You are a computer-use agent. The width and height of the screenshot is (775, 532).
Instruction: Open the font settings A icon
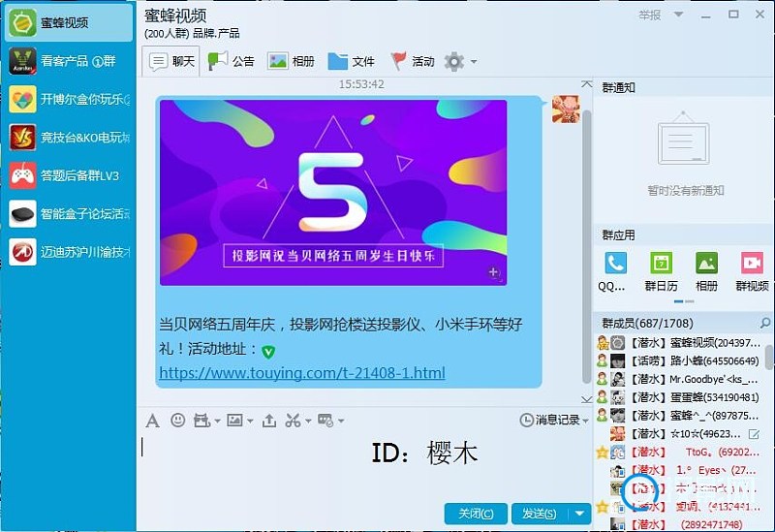[x=152, y=421]
